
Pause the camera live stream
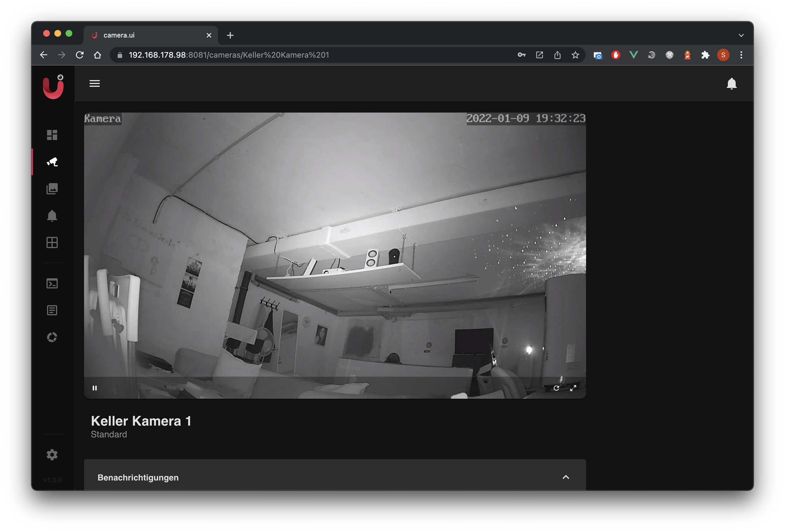(95, 388)
